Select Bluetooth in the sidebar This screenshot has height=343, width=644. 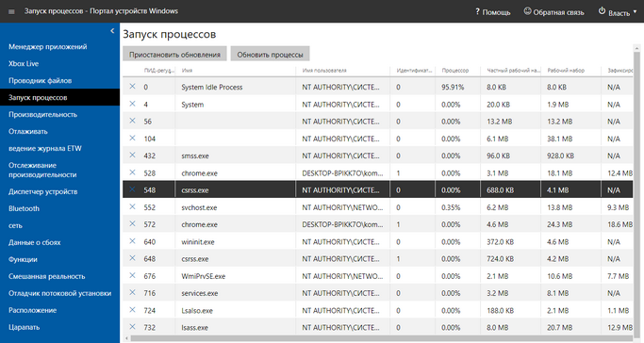24,208
